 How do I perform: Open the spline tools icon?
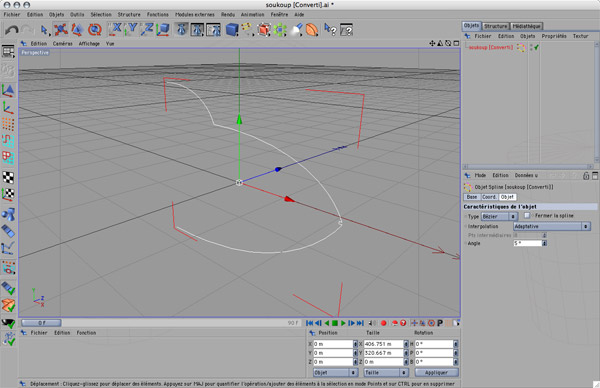(247, 29)
